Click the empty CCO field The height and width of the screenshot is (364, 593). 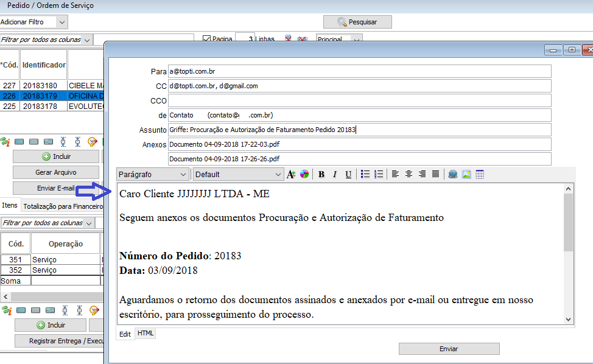pyautogui.click(x=360, y=100)
